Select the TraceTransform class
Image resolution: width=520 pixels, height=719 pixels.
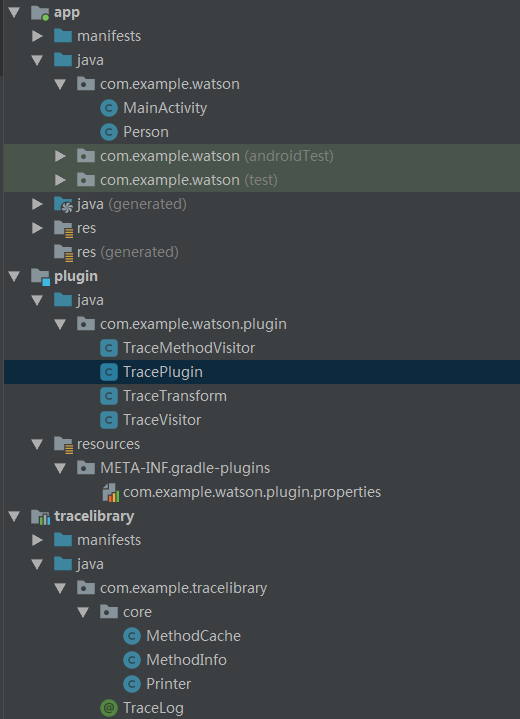coord(163,396)
